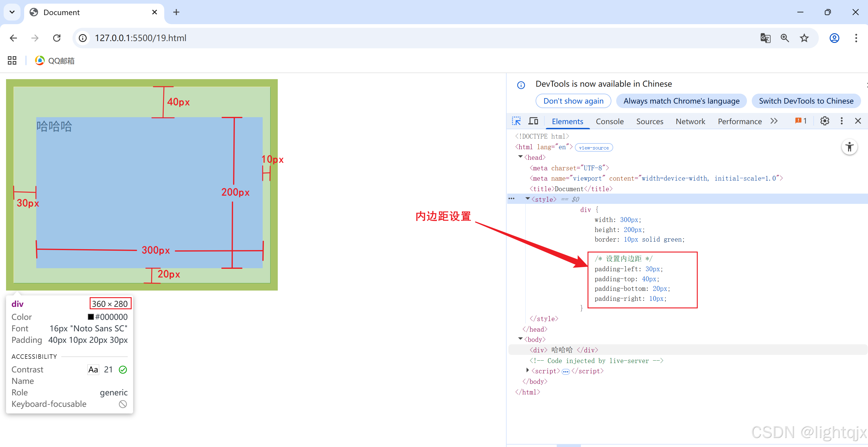Bookmark this page with the star icon

804,38
